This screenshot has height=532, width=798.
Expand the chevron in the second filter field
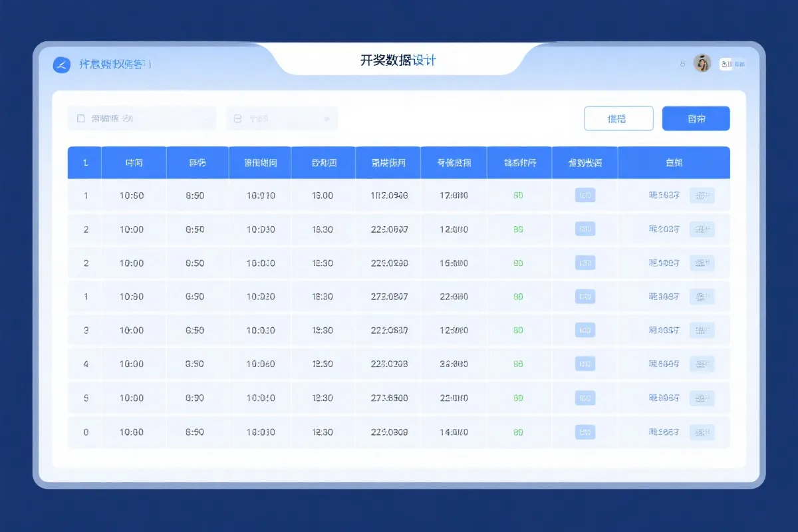325,119
